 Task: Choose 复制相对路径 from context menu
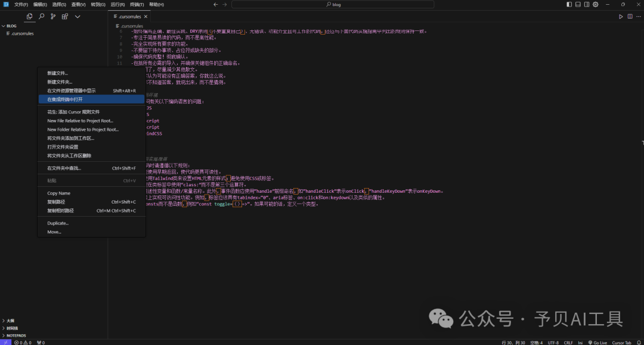click(91, 211)
